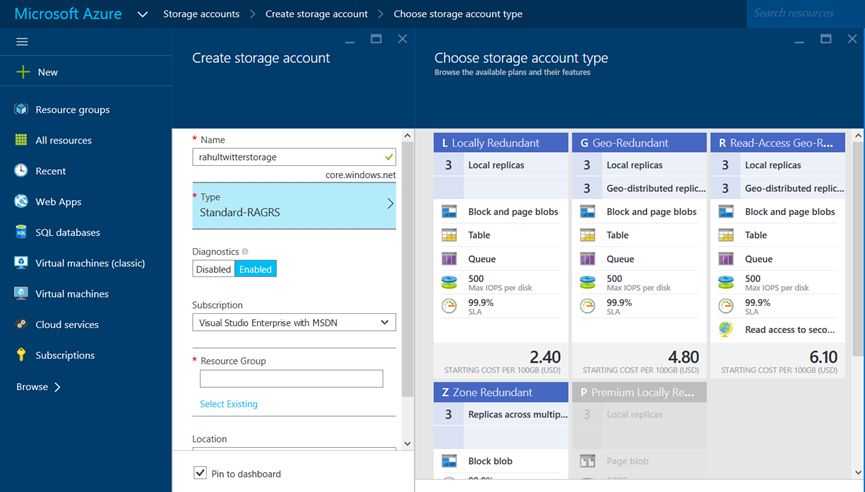
Task: Click IOPS disk icon in Locally Redundant card
Action: click(x=449, y=282)
